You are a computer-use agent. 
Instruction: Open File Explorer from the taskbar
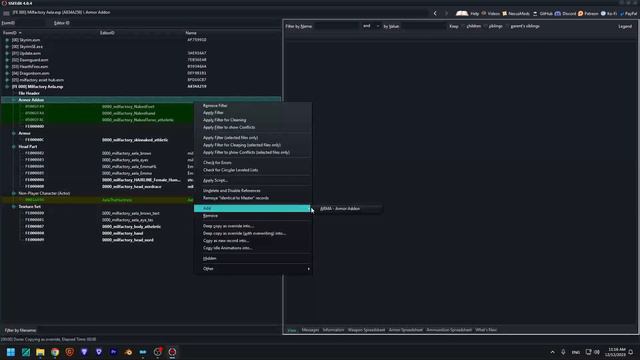click(40, 352)
